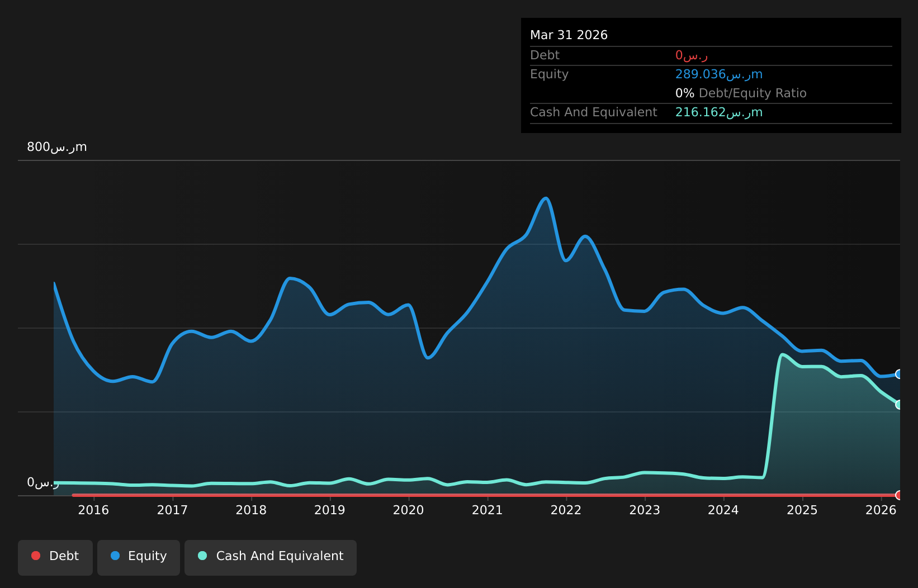Toggle the Cash And Equivalent legend button

point(271,557)
